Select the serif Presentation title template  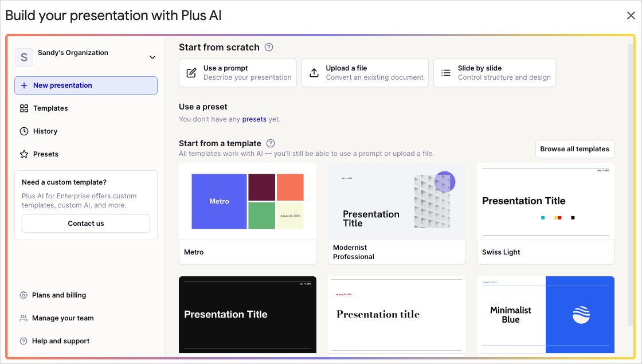(x=397, y=315)
